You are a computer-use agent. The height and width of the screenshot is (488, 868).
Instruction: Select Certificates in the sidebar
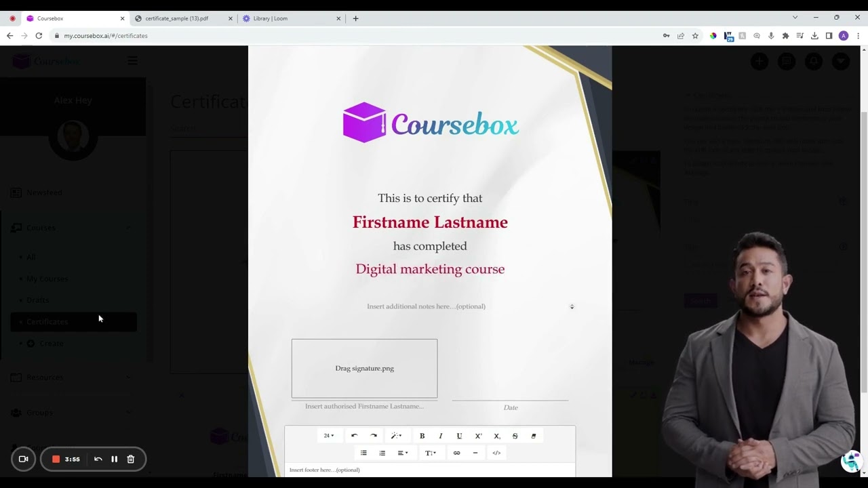coord(73,322)
